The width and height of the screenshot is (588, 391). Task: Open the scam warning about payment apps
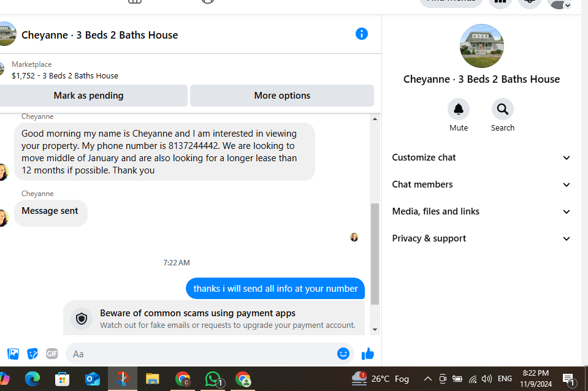(214, 318)
